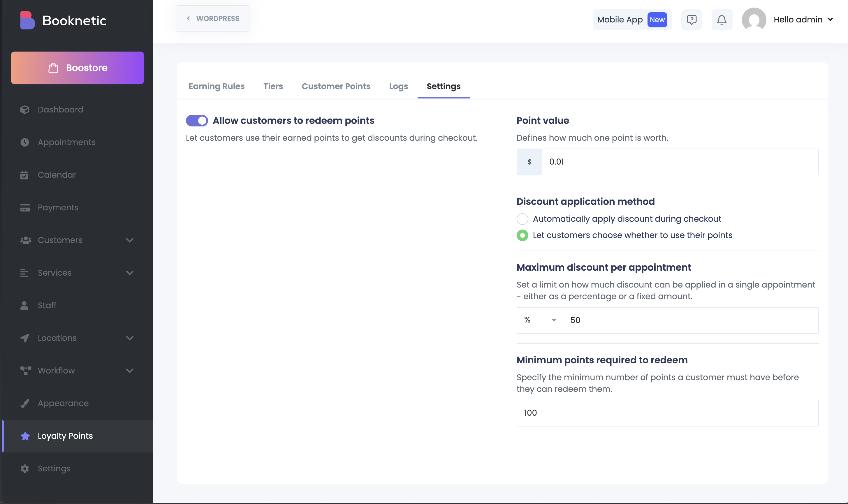Select Let customers choose whether to use points

pyautogui.click(x=522, y=235)
